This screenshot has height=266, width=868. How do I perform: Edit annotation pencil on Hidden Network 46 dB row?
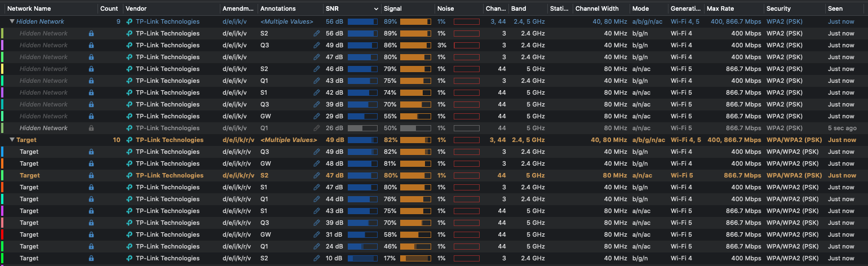tap(317, 69)
